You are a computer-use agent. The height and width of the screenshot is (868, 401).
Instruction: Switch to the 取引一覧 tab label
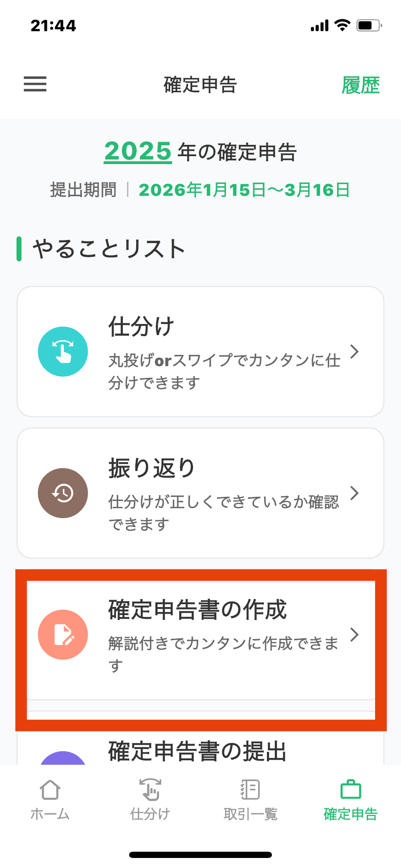250,814
